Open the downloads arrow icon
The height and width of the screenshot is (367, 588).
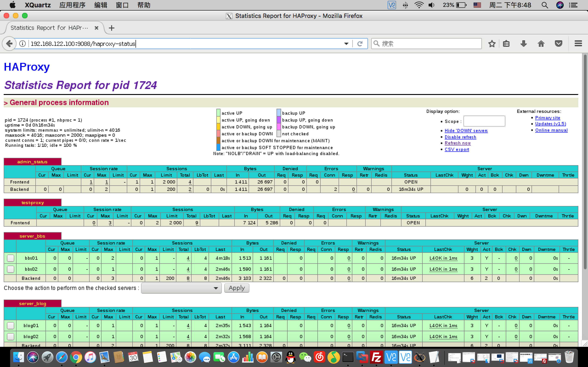click(x=524, y=44)
